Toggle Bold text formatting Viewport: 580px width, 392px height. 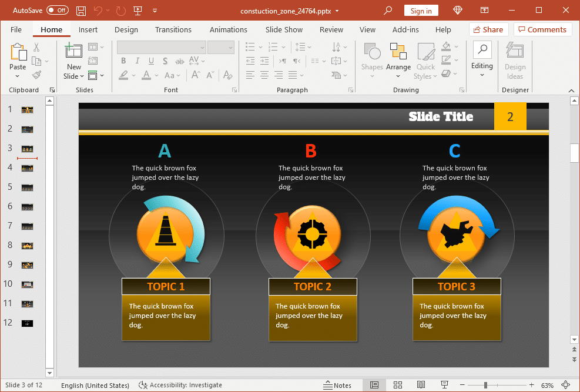point(123,61)
